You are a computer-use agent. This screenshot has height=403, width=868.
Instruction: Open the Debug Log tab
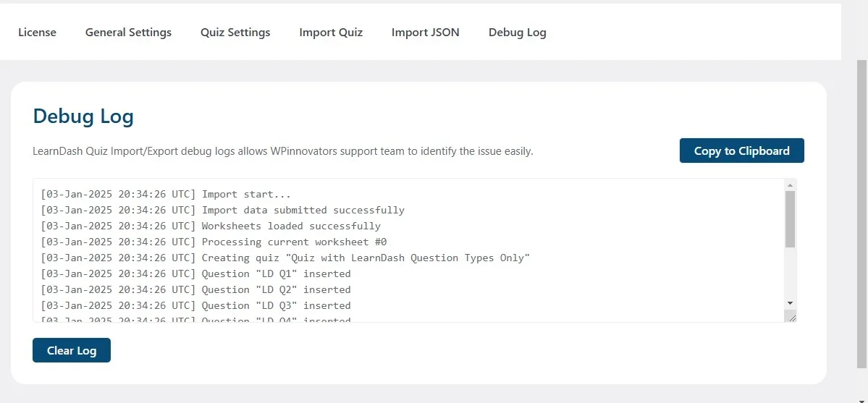tap(517, 32)
